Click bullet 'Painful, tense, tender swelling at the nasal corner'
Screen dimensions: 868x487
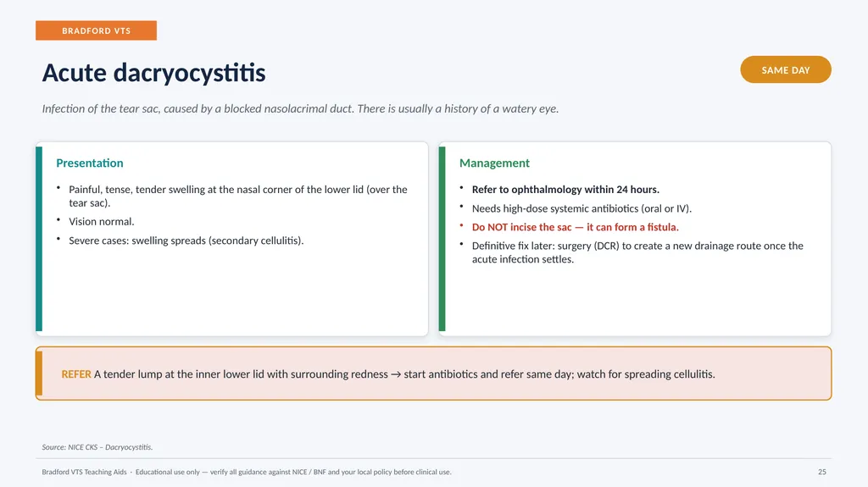pos(238,196)
